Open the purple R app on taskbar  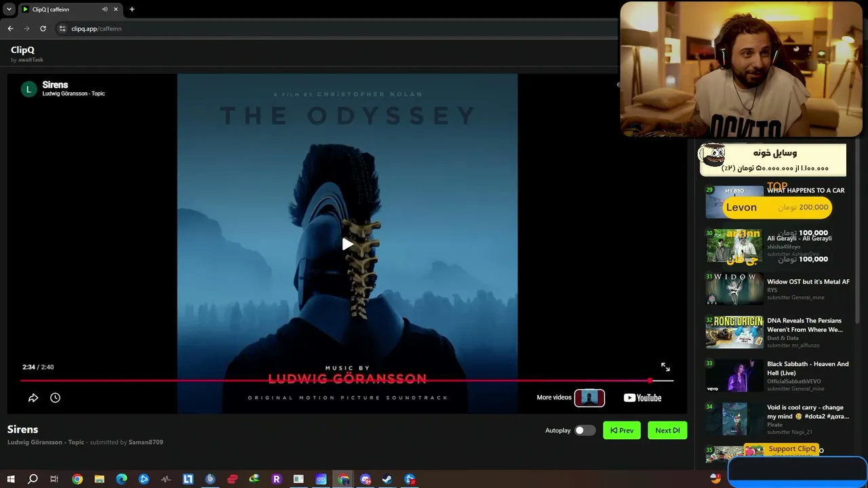click(276, 479)
